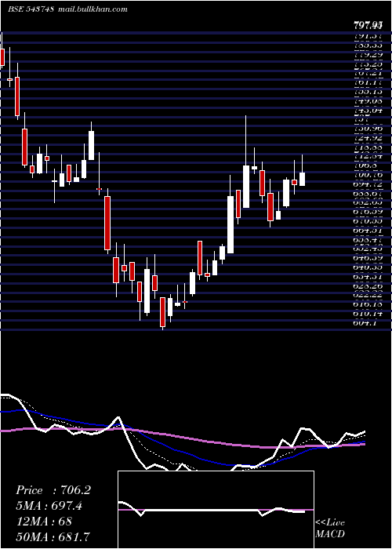Screen dimensions: 392x549
Task: Click the 622.22 price axis label
Action: coord(368,295)
